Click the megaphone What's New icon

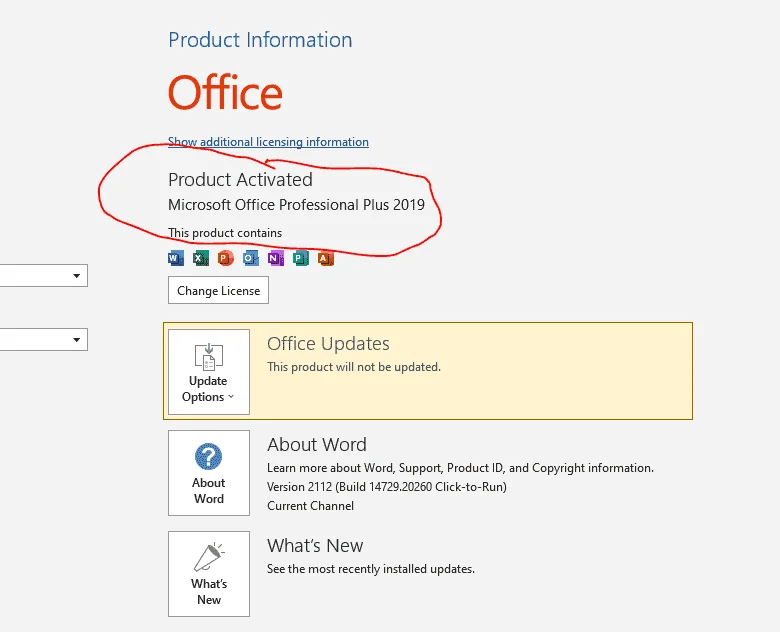click(209, 557)
